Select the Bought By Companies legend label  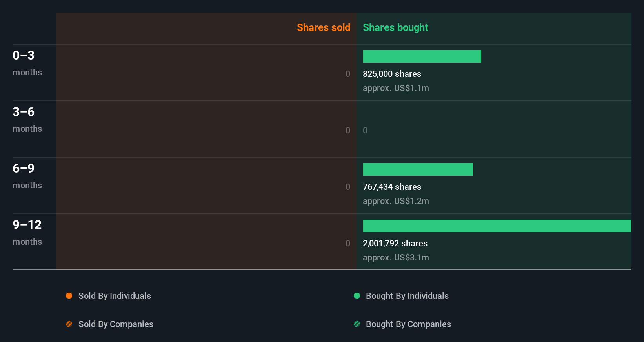click(x=408, y=324)
